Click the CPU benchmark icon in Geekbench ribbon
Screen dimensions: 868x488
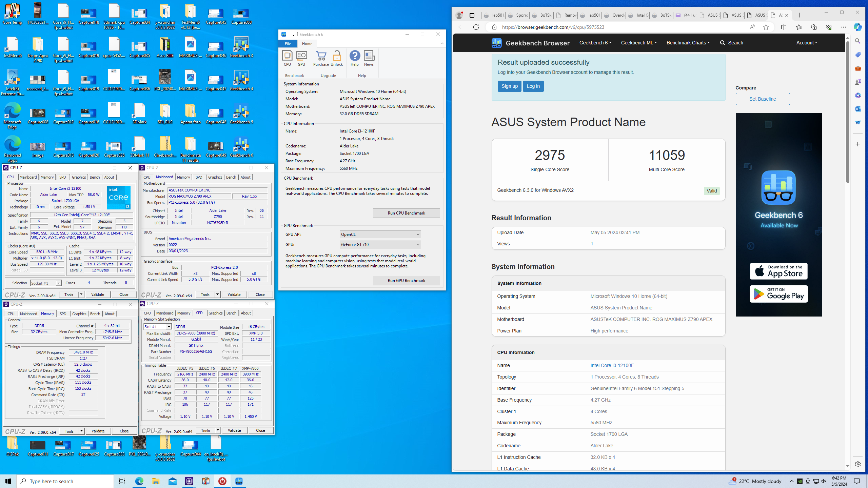click(x=287, y=58)
